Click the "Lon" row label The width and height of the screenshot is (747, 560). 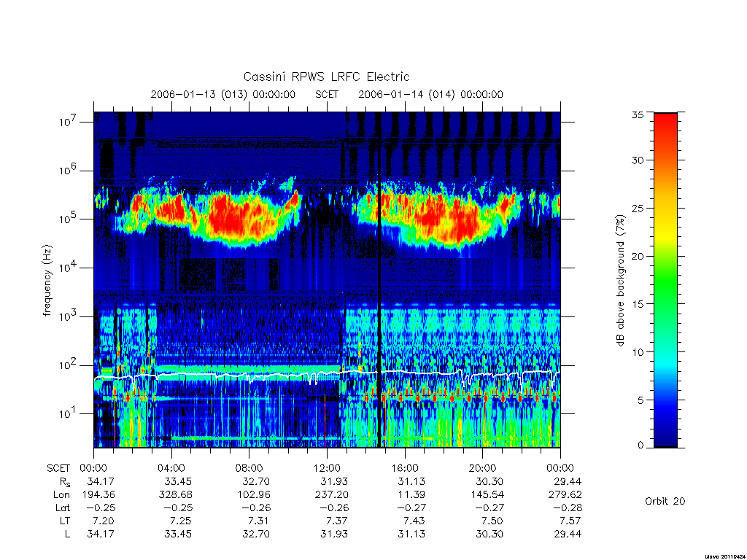61,495
